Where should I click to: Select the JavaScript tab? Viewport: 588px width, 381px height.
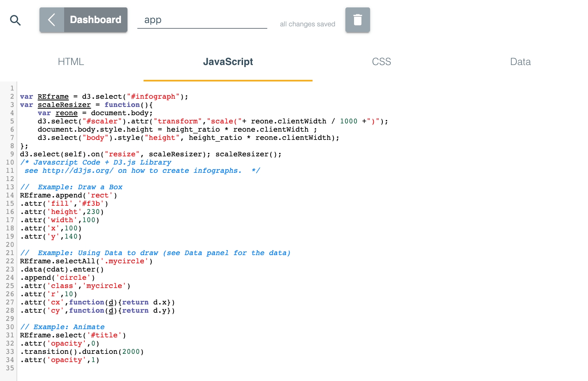point(228,62)
